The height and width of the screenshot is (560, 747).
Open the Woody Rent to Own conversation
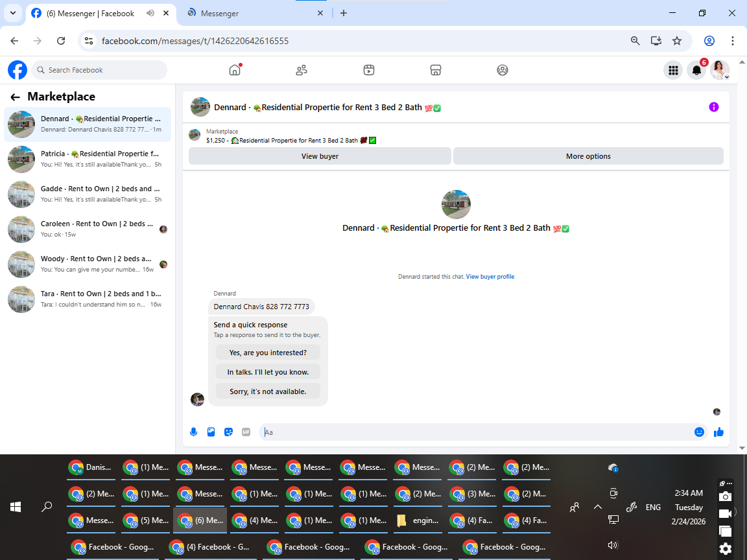88,264
